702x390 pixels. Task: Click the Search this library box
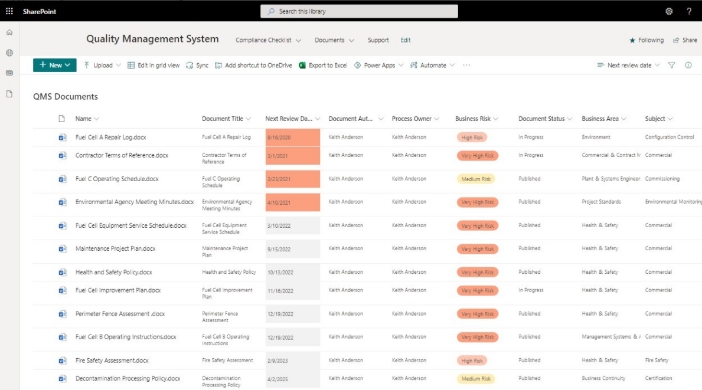point(359,11)
